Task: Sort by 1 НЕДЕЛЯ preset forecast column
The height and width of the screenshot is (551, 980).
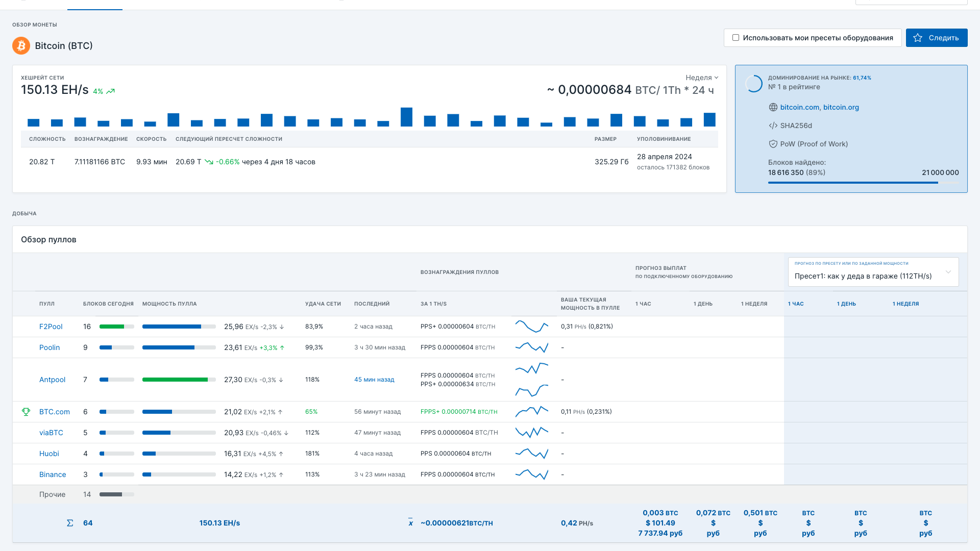Action: click(x=905, y=304)
